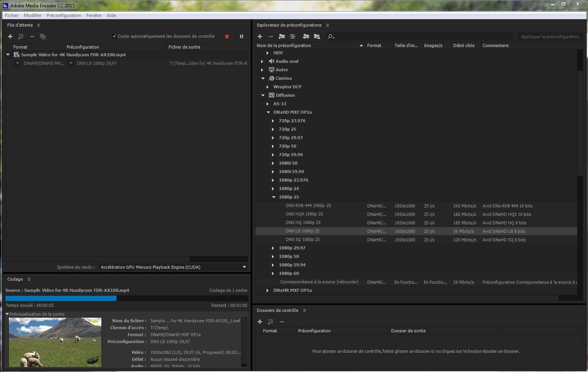Click import presets folder icon
Viewport: 588px width, 372px height.
click(x=306, y=37)
